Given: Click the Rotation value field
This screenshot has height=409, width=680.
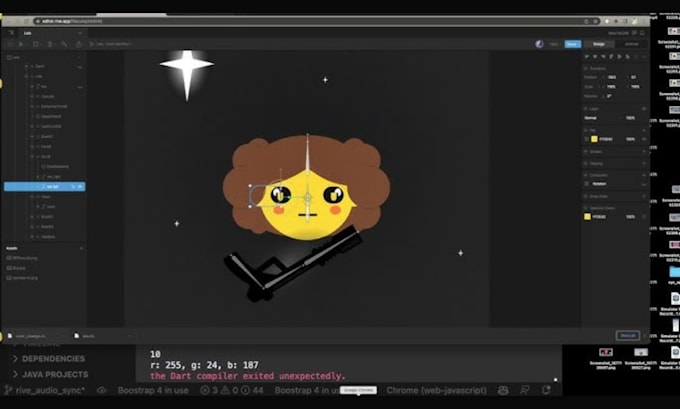Looking at the screenshot, I should point(611,96).
